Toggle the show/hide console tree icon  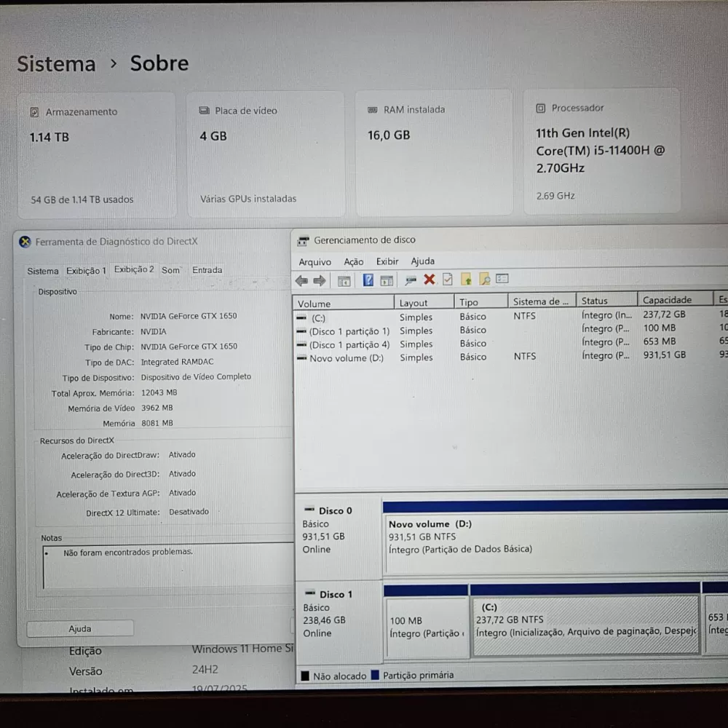click(x=344, y=281)
